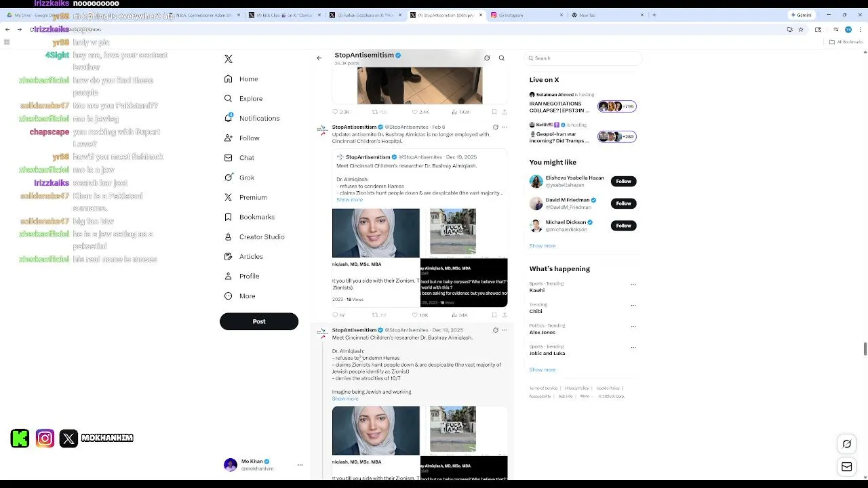The height and width of the screenshot is (488, 868).
Task: Show more under What's happening
Action: [542, 370]
